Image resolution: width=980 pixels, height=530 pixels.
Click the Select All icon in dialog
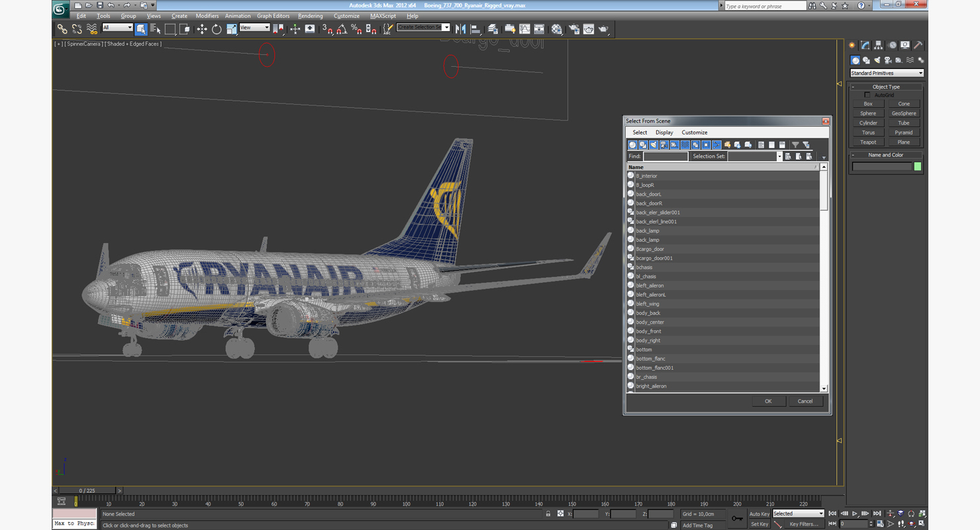pos(761,145)
